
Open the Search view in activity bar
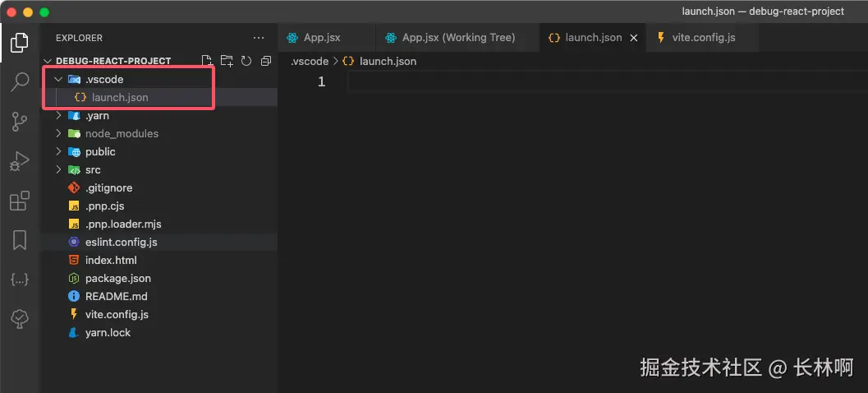click(x=20, y=82)
